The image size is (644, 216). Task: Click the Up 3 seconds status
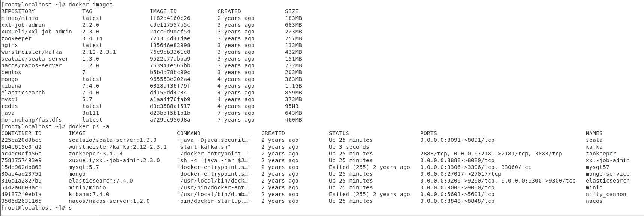point(349,147)
